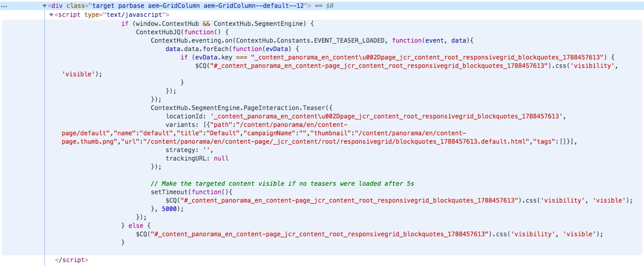Click the 'if (window.ContextHub && ContextHub.SegmentEngine)' line

click(x=218, y=24)
